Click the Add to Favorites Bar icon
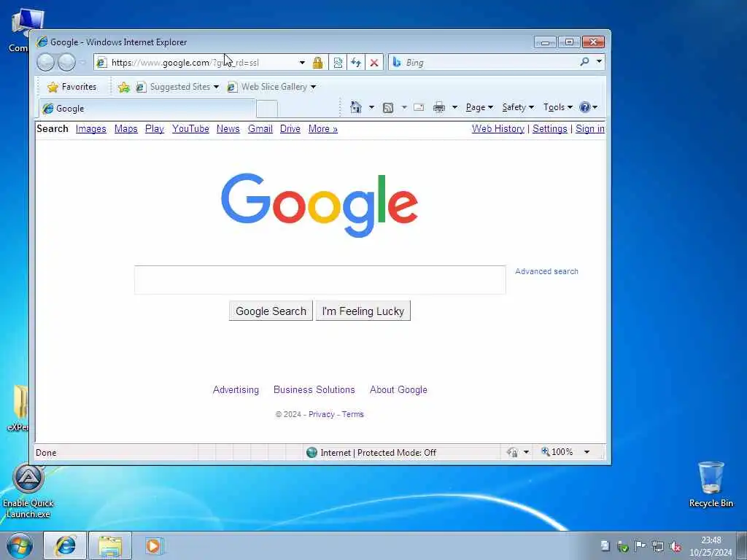747x560 pixels. (124, 87)
